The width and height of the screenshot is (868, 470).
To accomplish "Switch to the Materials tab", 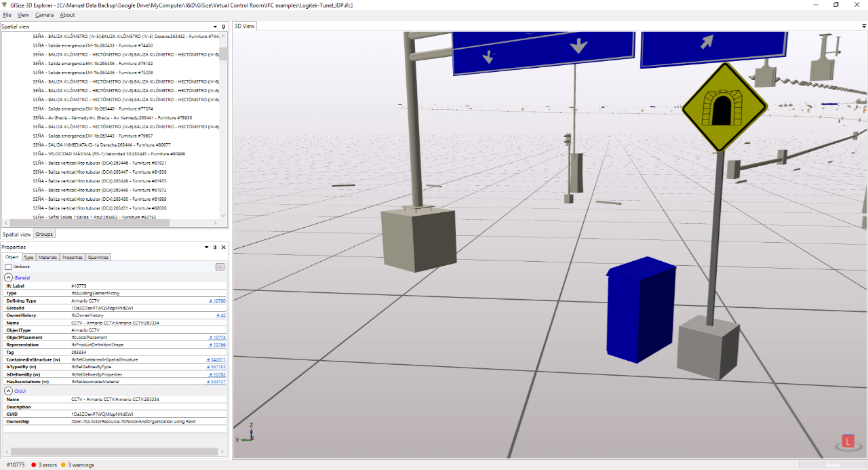I will coord(47,257).
